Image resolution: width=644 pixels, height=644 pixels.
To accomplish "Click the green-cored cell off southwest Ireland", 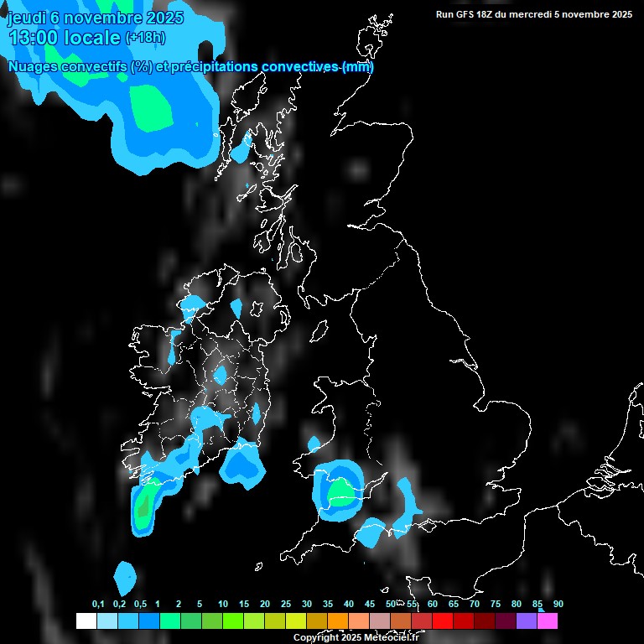I will click(x=143, y=506).
